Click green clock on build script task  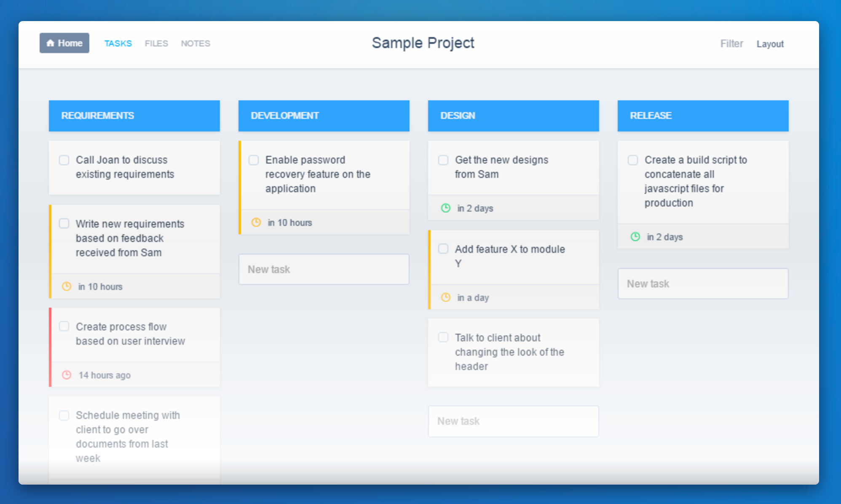click(635, 237)
